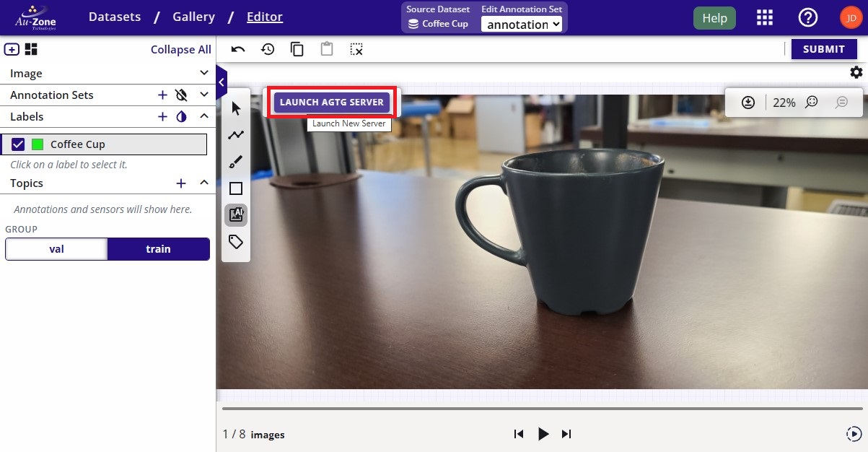868x452 pixels.
Task: Choose the brush tool
Action: (x=236, y=162)
